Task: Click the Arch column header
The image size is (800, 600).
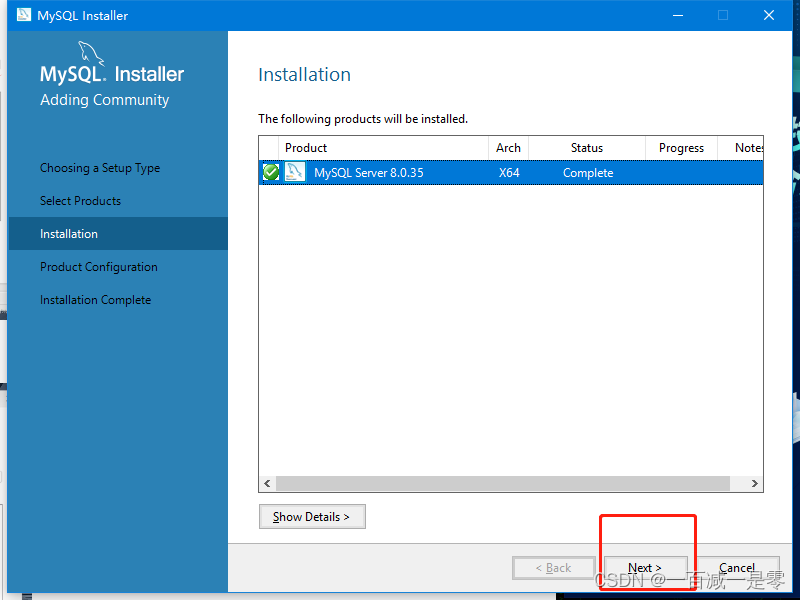Action: coord(508,148)
